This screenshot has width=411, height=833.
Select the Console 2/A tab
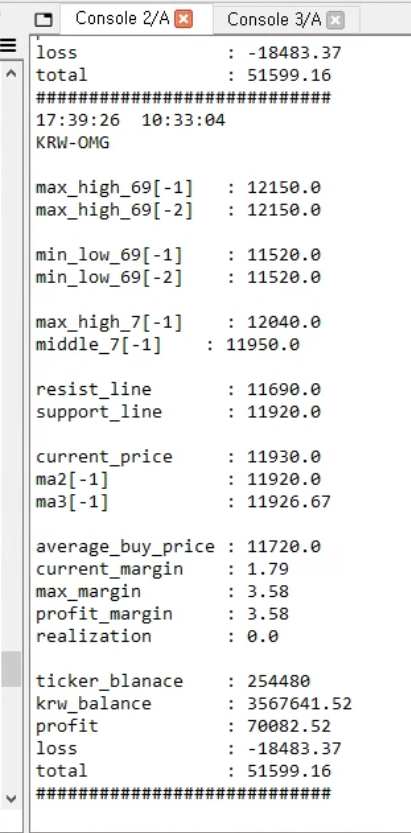tap(122, 19)
